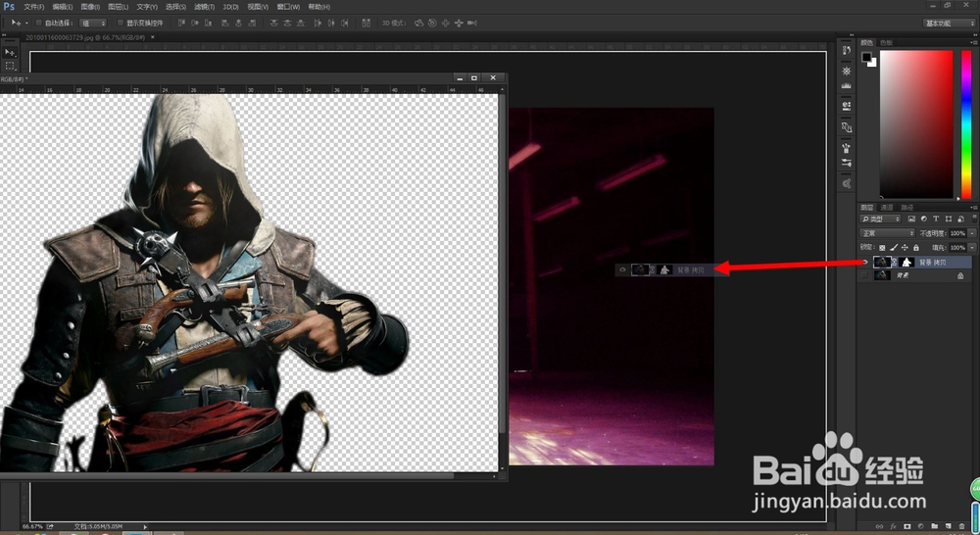Create a new fill or adjustment layer
The height and width of the screenshot is (535, 980).
(x=920, y=526)
